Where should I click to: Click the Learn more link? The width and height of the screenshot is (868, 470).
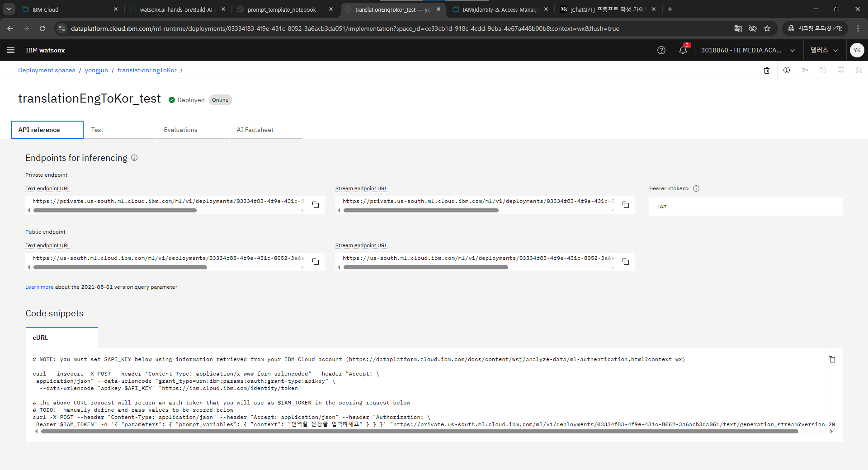pyautogui.click(x=39, y=287)
